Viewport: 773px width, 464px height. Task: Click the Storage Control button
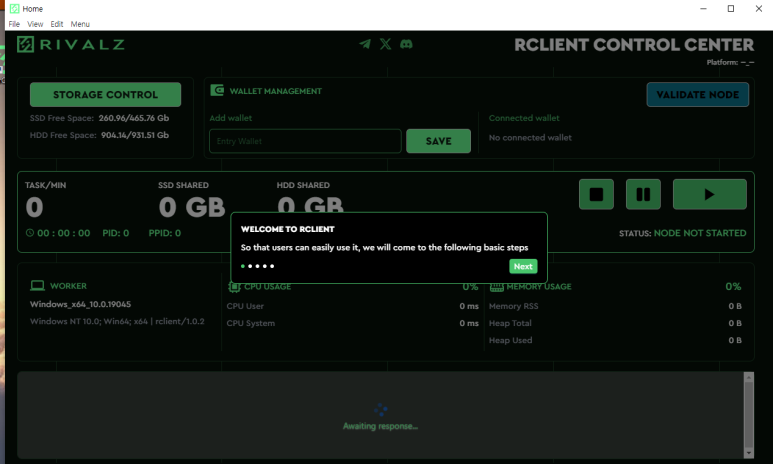tap(105, 95)
